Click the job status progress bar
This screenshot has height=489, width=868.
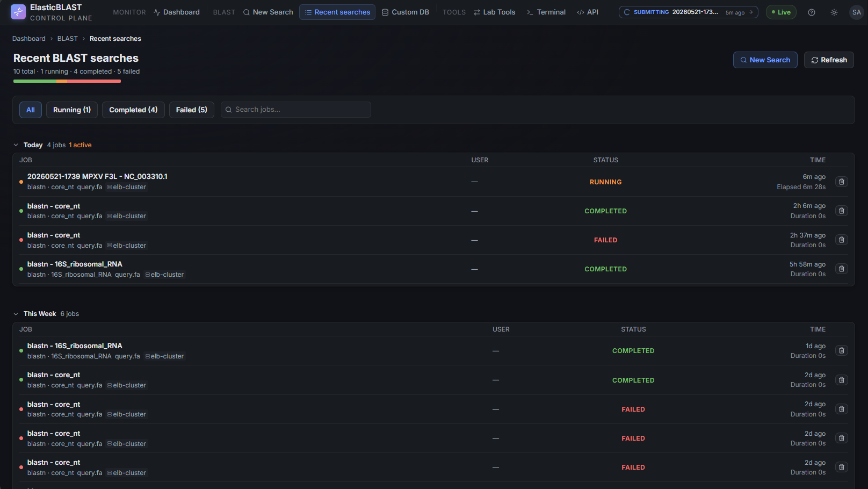67,81
